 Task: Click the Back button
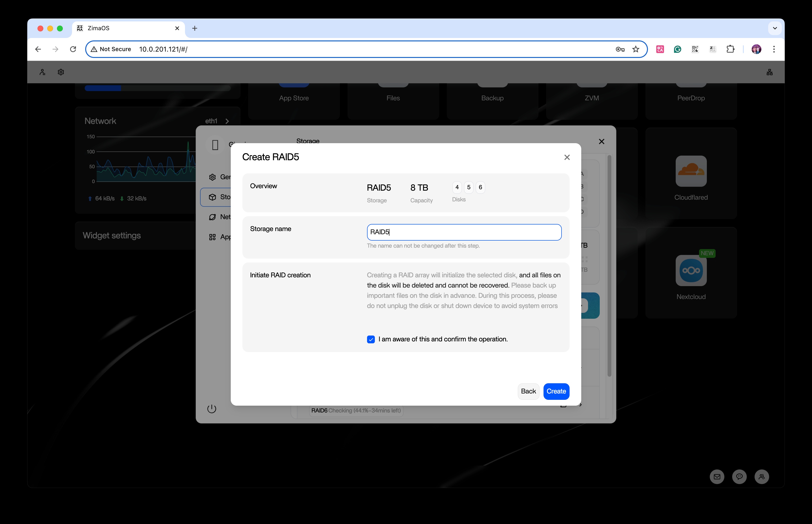pos(528,391)
